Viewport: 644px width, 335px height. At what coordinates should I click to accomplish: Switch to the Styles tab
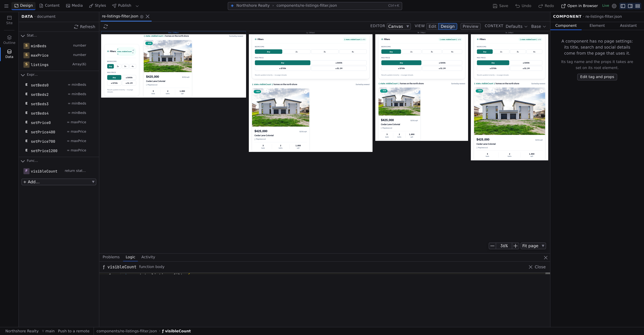pyautogui.click(x=97, y=6)
